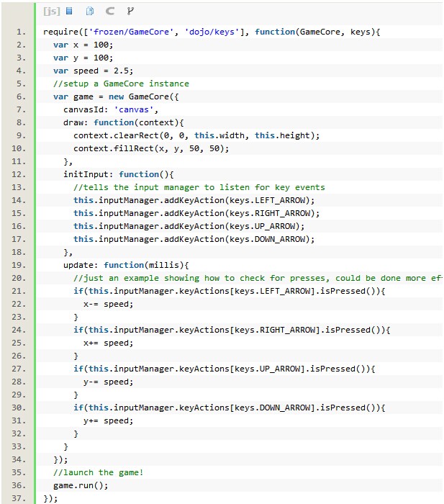This screenshot has height=504, width=444.
Task: Click 'initInput' property name
Action: tap(88, 174)
